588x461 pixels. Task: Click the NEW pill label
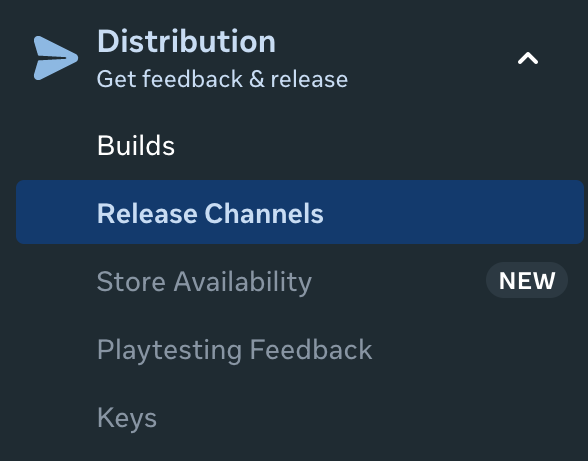(x=527, y=280)
